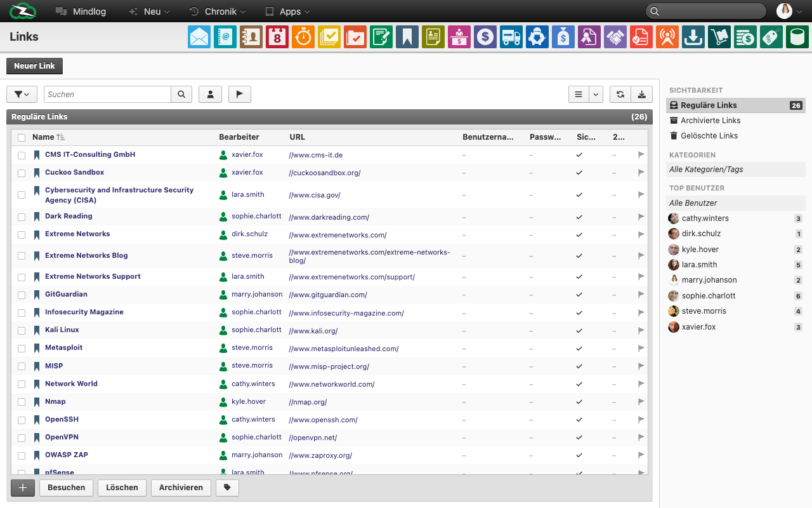Expand the view options arrow dropdown

[596, 94]
